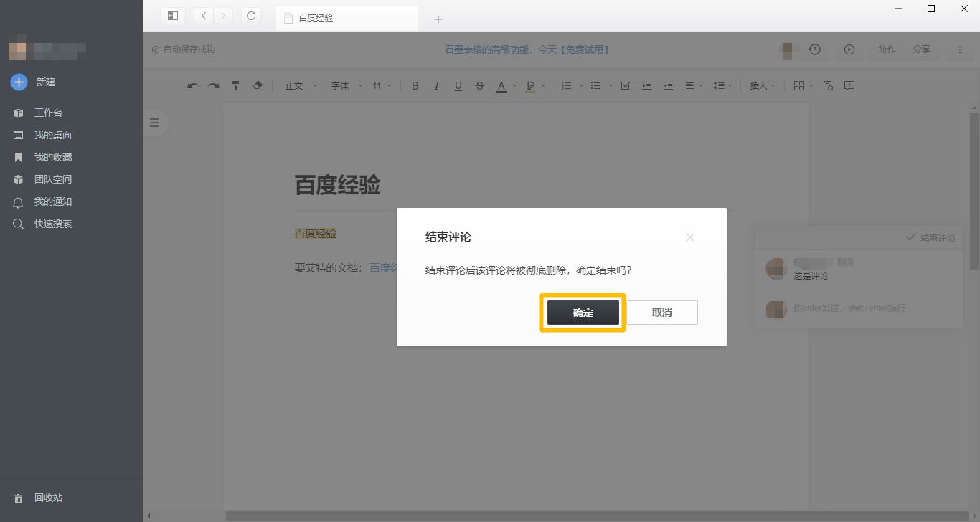Toggle bold formatting
This screenshot has height=522, width=980.
415,86
